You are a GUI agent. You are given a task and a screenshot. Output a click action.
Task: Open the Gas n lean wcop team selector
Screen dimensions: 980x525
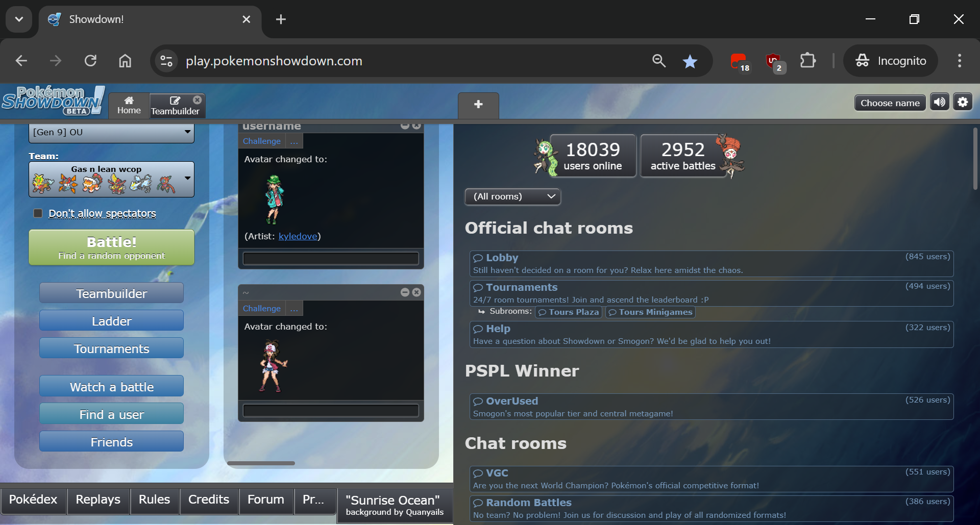tap(111, 180)
